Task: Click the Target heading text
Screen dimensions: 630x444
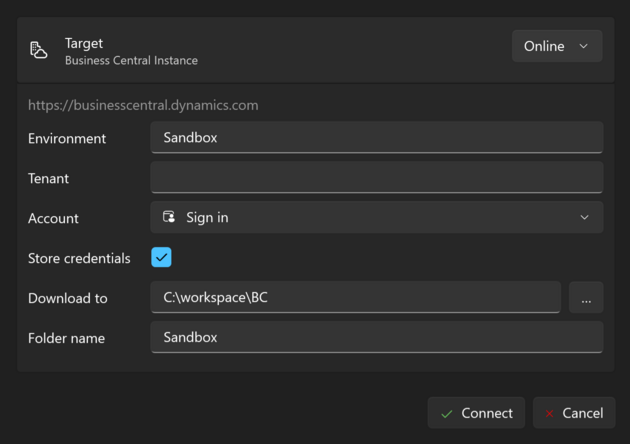Action: (84, 43)
